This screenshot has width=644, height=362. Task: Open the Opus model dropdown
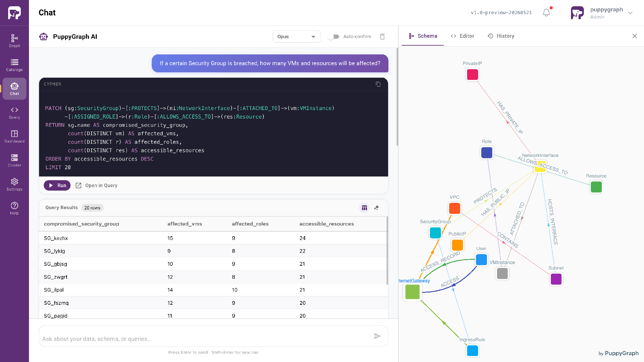tap(297, 36)
